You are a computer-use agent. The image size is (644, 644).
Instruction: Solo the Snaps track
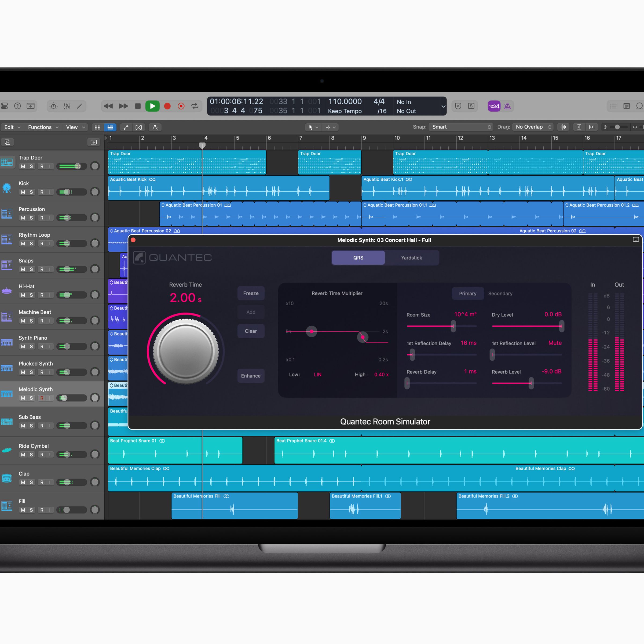point(31,269)
